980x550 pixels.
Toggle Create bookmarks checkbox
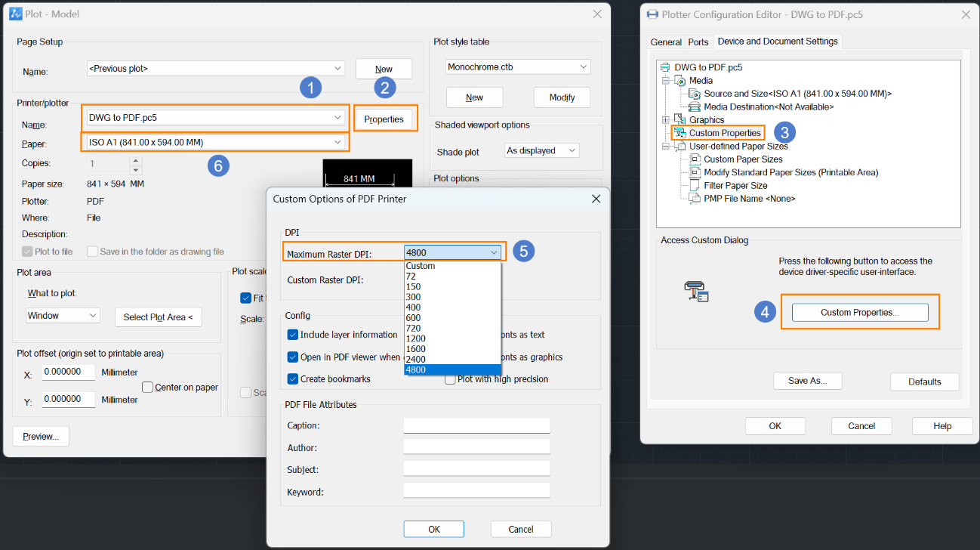[x=293, y=379]
